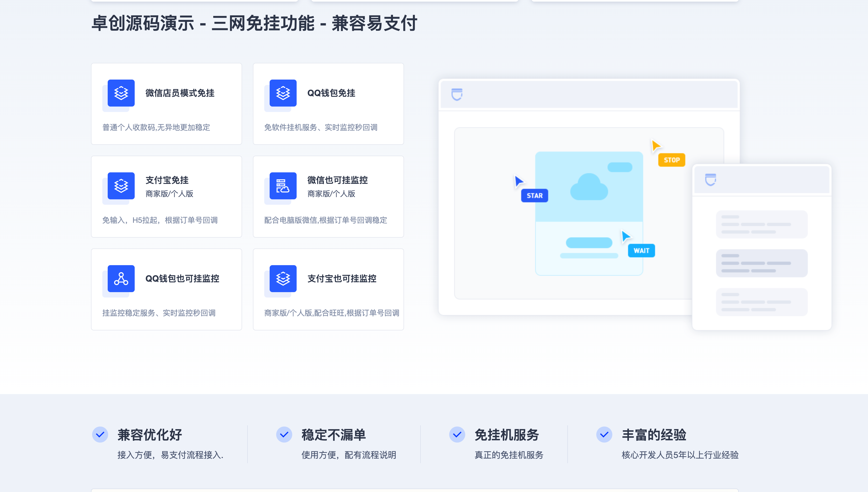The image size is (868, 492).
Task: Click text 商家版/个人版,配合旺旺,根据订单号回调
Action: click(x=332, y=313)
